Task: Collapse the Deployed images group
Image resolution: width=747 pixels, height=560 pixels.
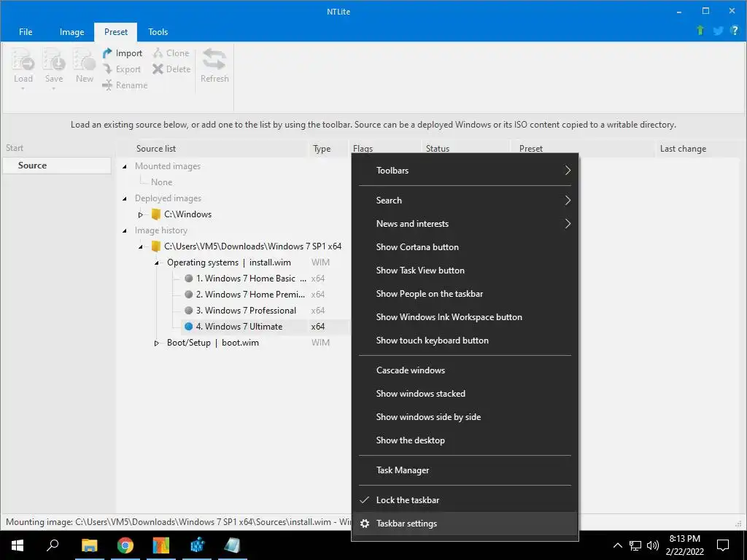Action: pos(125,198)
